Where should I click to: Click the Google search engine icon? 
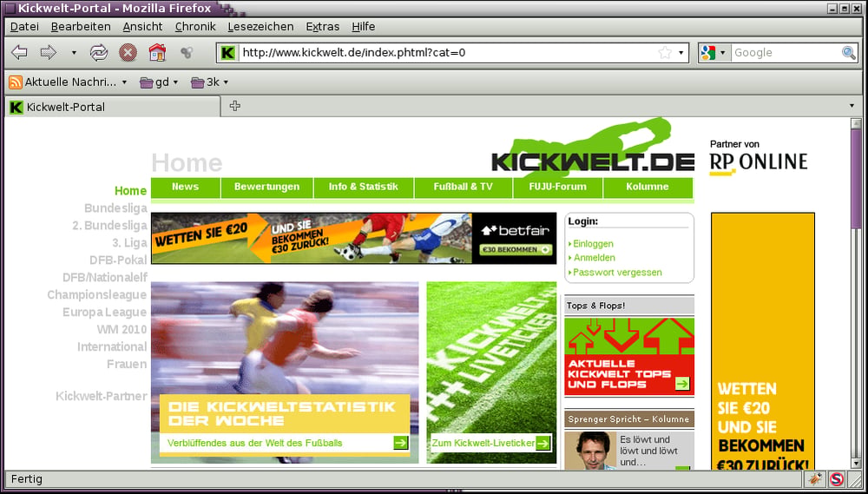[x=708, y=53]
